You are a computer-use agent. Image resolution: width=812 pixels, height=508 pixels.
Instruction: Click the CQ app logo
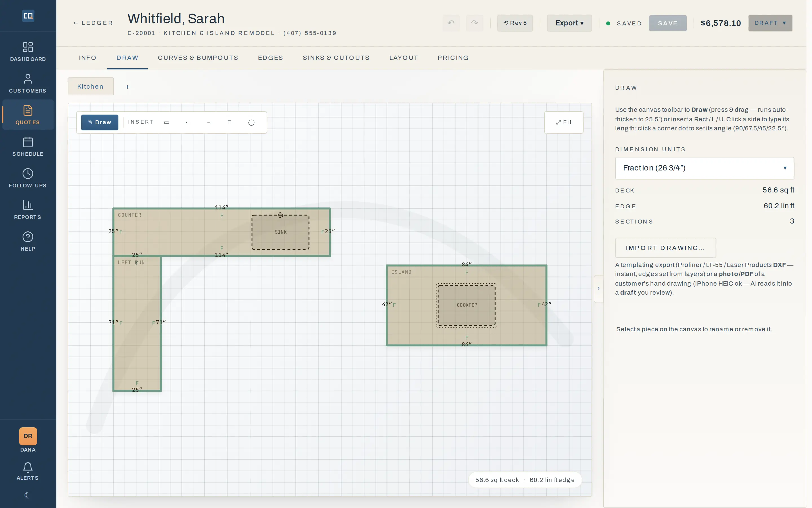(28, 16)
